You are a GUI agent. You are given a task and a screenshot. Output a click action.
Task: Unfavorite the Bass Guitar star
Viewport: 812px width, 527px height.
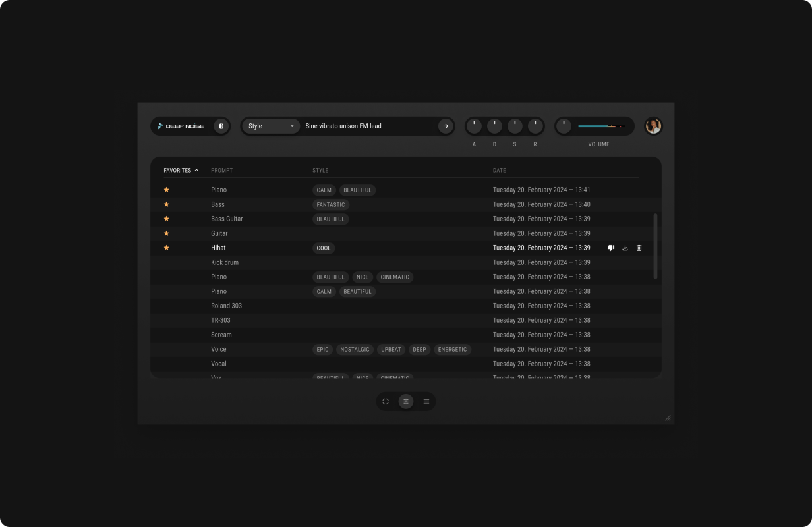tap(166, 219)
